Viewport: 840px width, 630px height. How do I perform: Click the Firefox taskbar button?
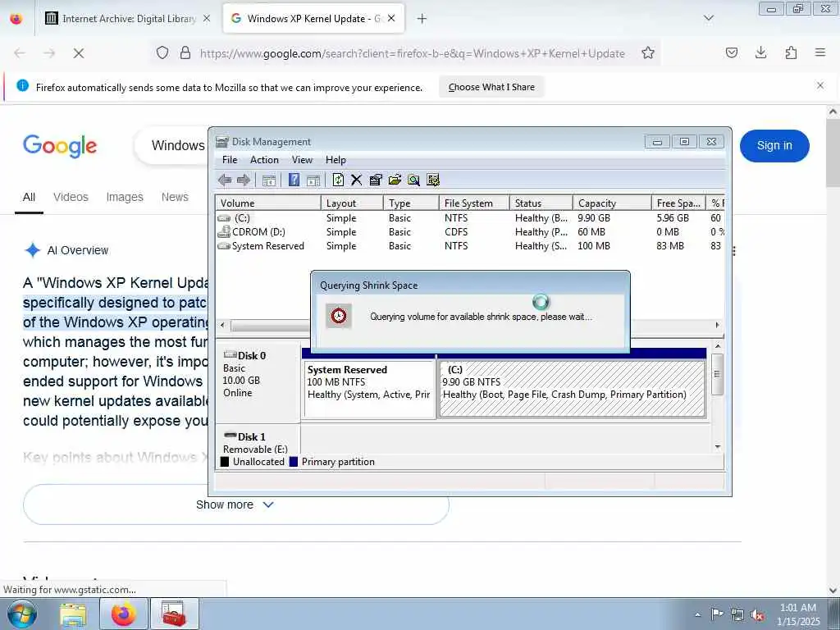123,614
